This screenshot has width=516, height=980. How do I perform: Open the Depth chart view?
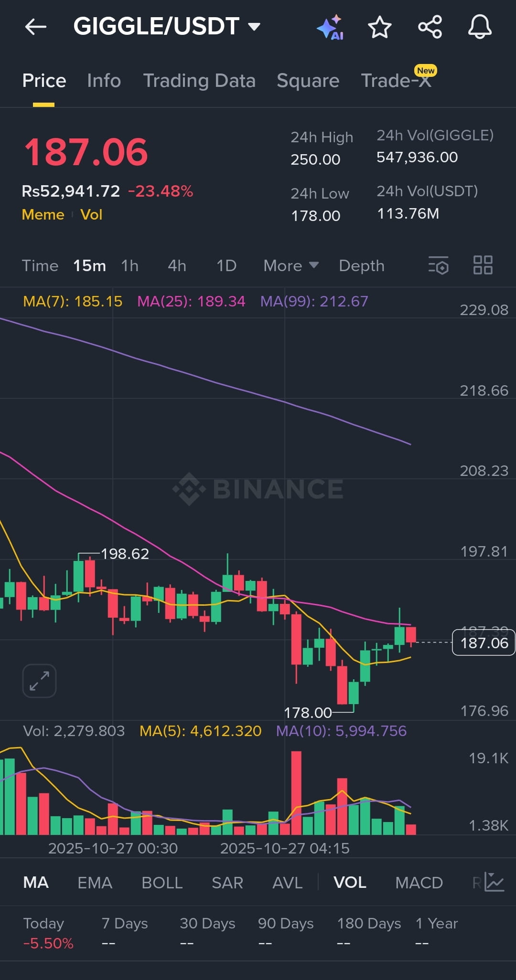point(362,265)
